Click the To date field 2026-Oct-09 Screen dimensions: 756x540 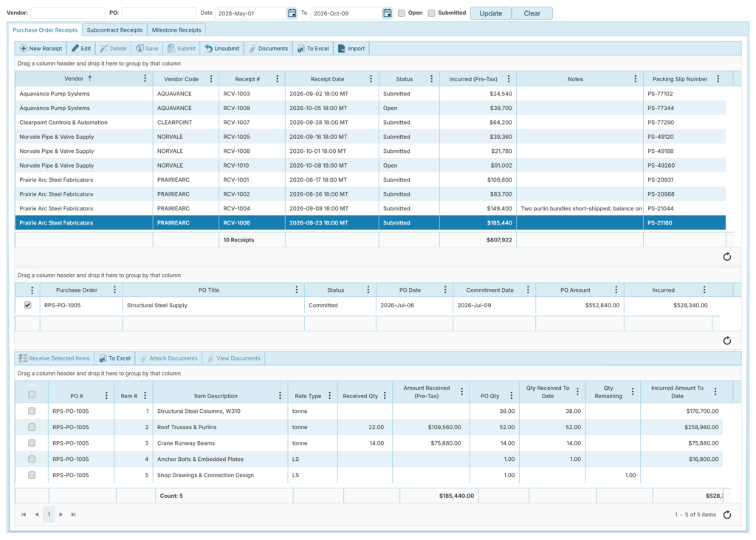click(346, 13)
